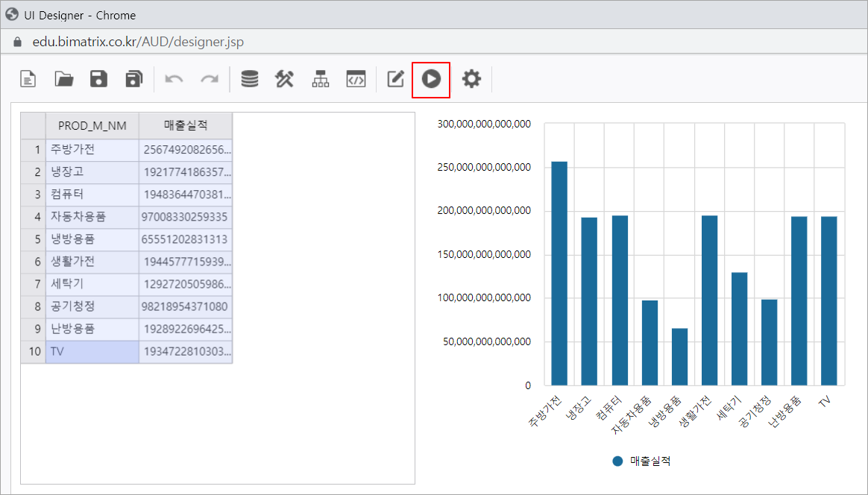Click the 주방가전 bar in the chart

(559, 273)
